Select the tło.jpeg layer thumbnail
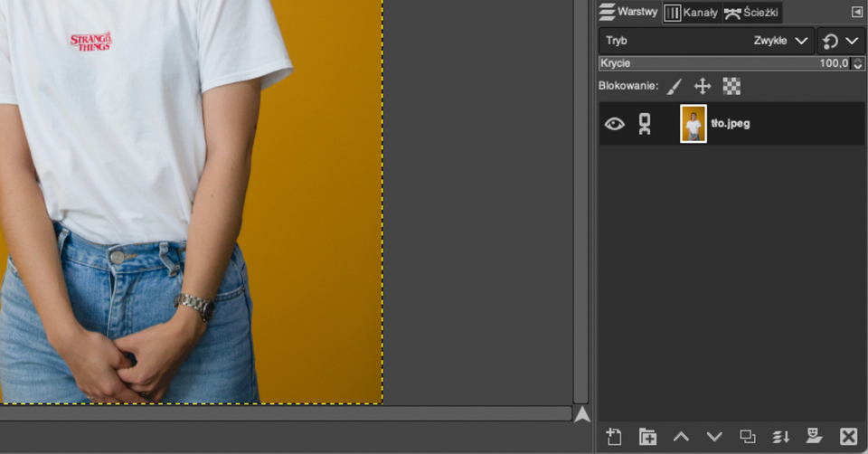This screenshot has width=868, height=454. 693,124
